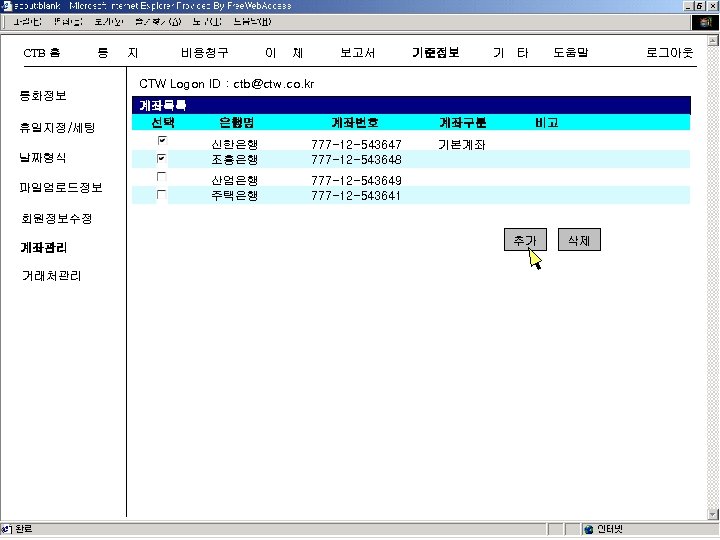
Task: Click the bank name 신한은행
Action: click(x=235, y=144)
